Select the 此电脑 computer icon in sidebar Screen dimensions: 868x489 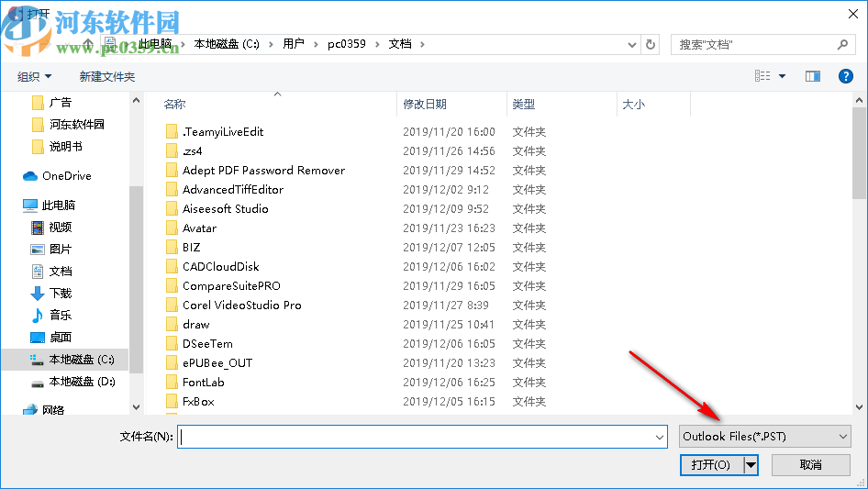(x=30, y=206)
